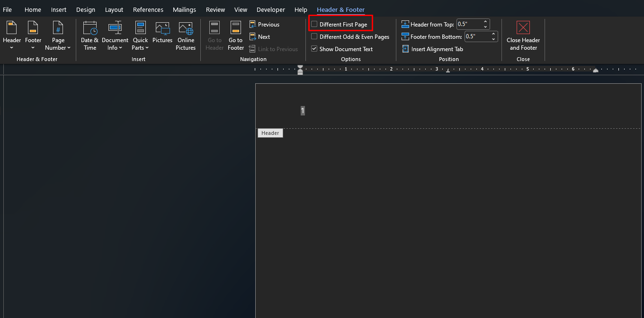Click the Header from Top value field

(469, 24)
